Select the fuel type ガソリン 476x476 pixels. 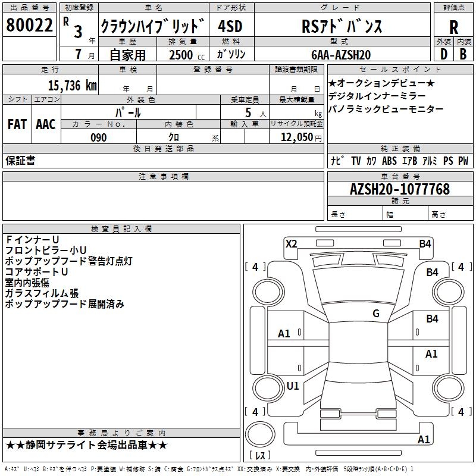231,54
